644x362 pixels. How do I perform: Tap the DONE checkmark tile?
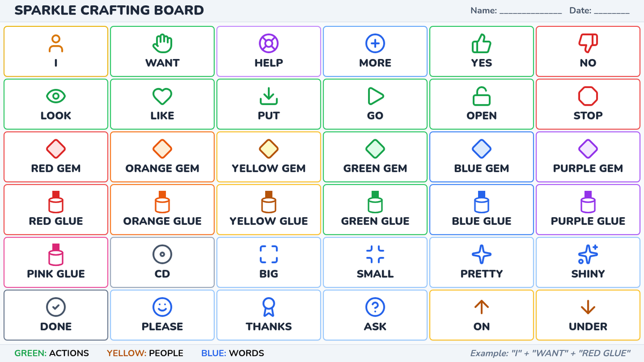[x=56, y=315]
